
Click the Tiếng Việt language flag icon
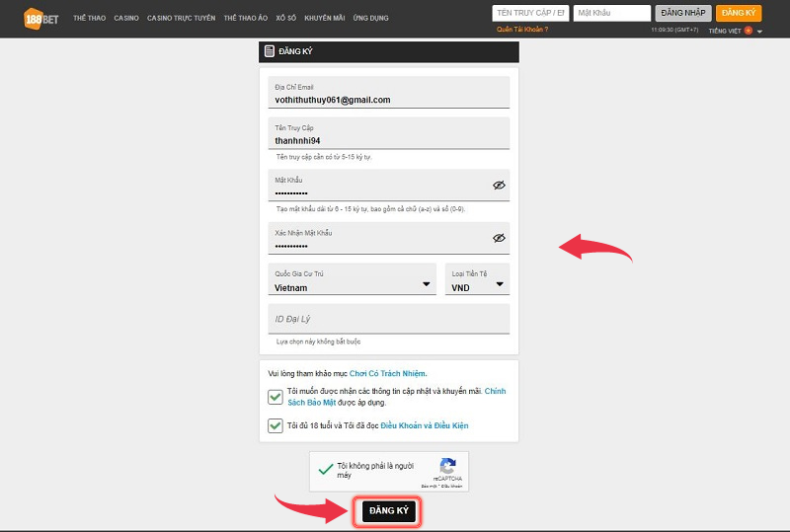click(748, 31)
